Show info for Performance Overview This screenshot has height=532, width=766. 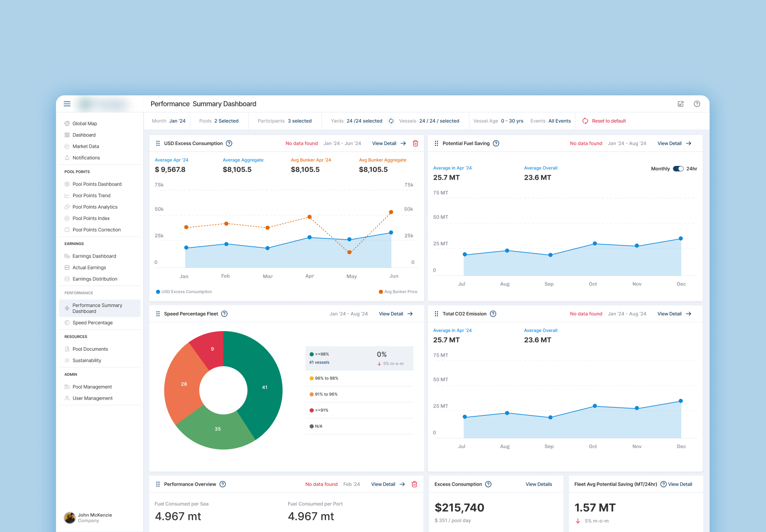[x=223, y=484]
